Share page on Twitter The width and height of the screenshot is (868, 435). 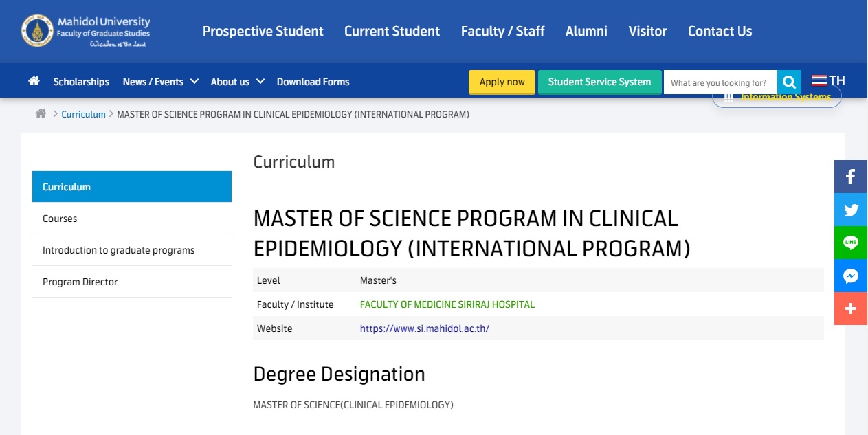coord(850,210)
